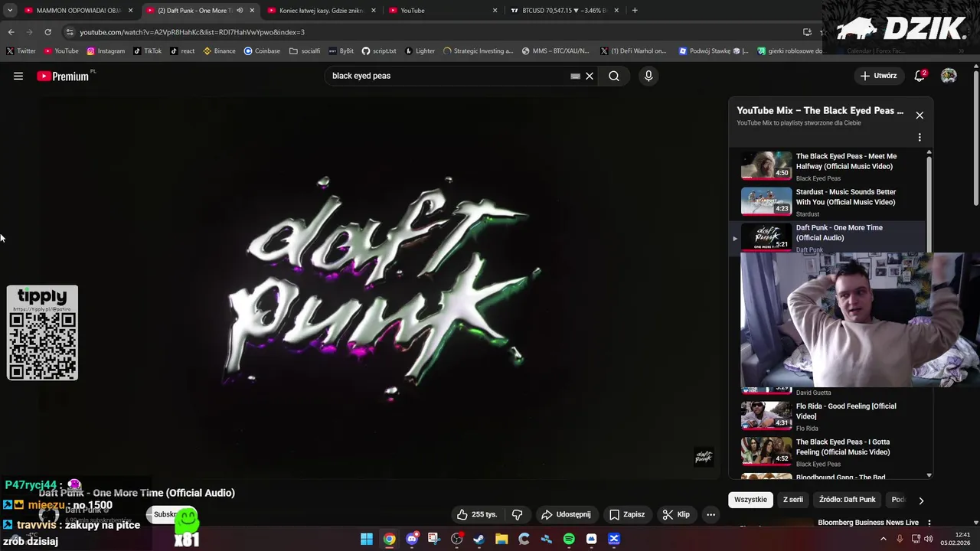This screenshot has width=980, height=551.
Task: Open the Utwórz create menu
Action: pos(878,76)
